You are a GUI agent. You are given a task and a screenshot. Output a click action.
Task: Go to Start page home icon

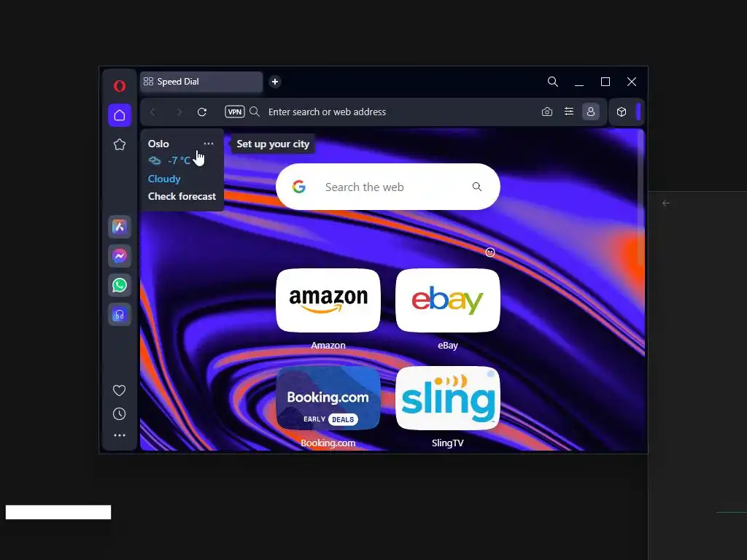pos(120,115)
